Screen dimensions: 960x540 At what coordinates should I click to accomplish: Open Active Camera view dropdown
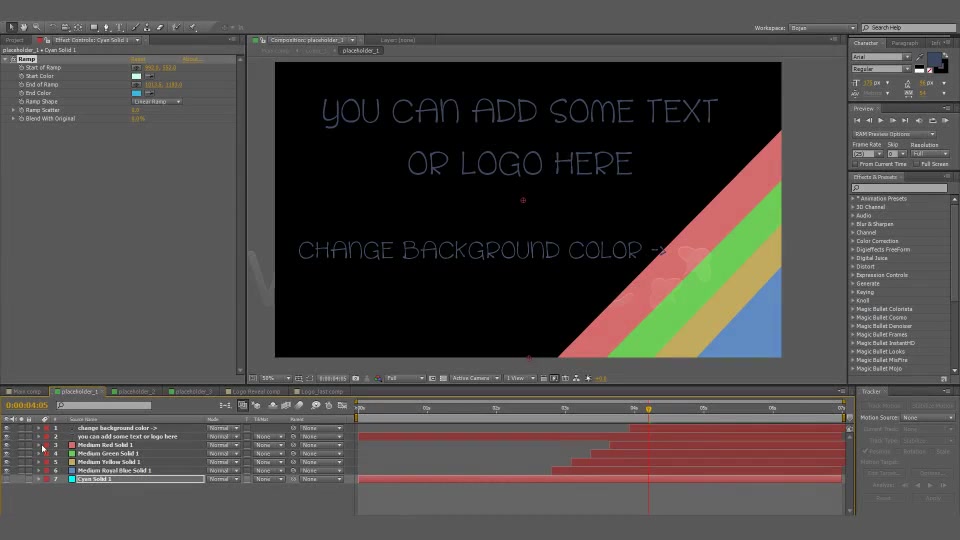[x=476, y=378]
